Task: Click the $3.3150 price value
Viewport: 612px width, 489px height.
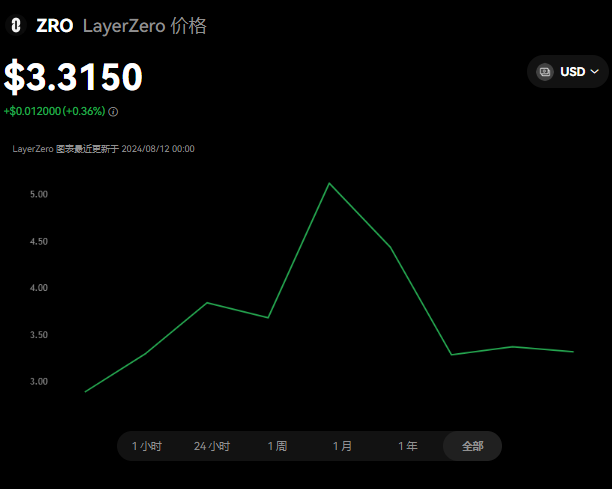Action: tap(73, 77)
